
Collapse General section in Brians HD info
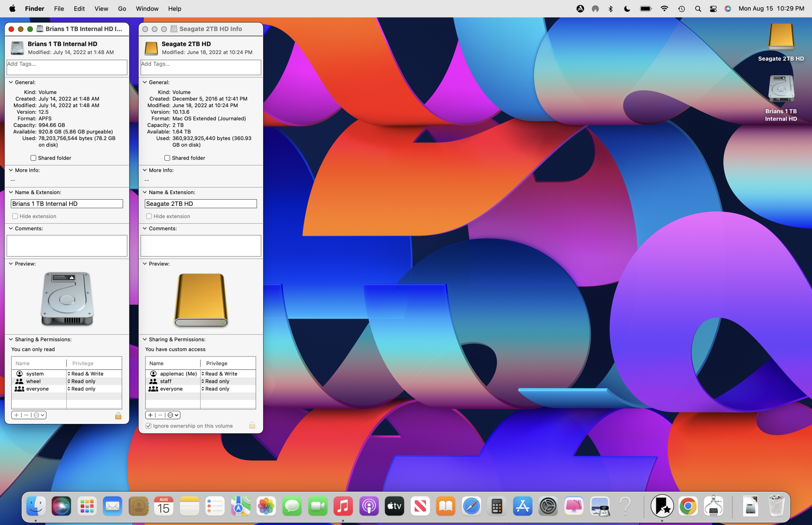[11, 82]
